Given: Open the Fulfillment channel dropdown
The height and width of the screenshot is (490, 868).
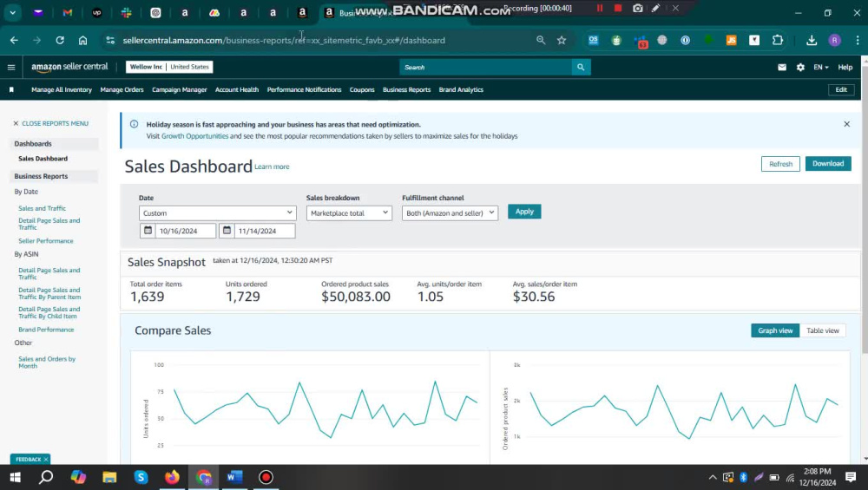Looking at the screenshot, I should pyautogui.click(x=450, y=213).
